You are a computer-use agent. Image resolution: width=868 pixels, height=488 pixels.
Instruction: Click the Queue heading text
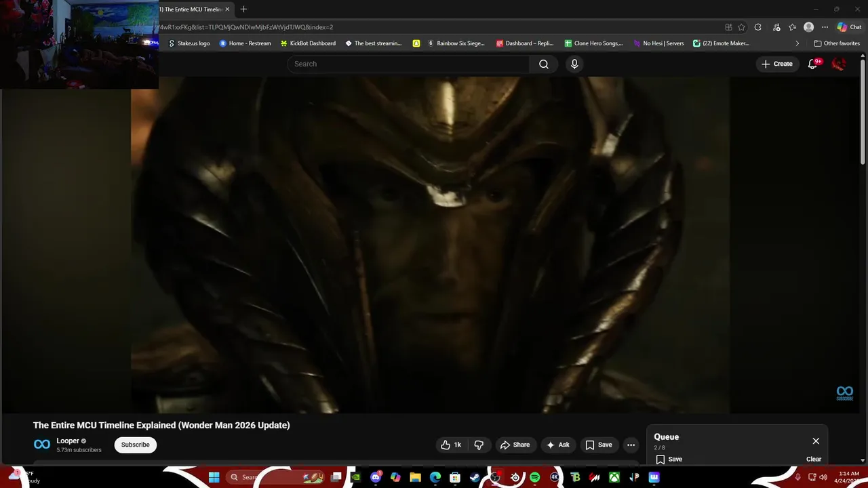[667, 437]
